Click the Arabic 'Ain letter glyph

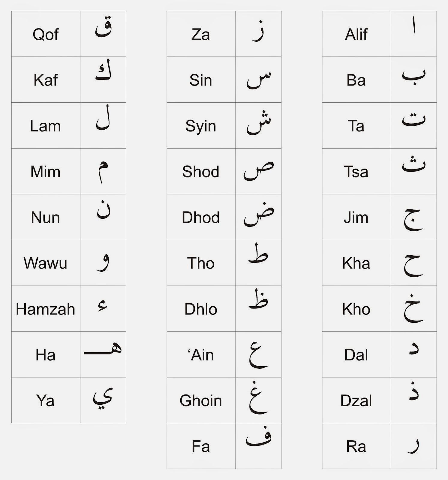[x=258, y=354]
